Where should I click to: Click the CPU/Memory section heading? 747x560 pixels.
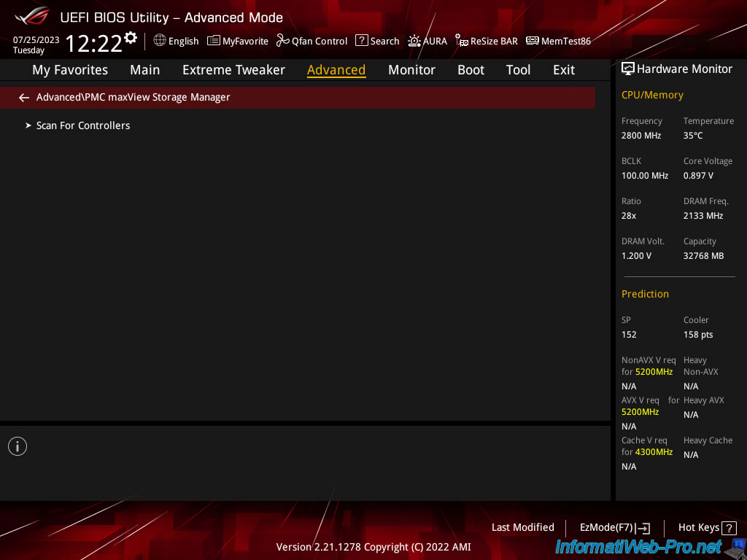click(x=652, y=96)
